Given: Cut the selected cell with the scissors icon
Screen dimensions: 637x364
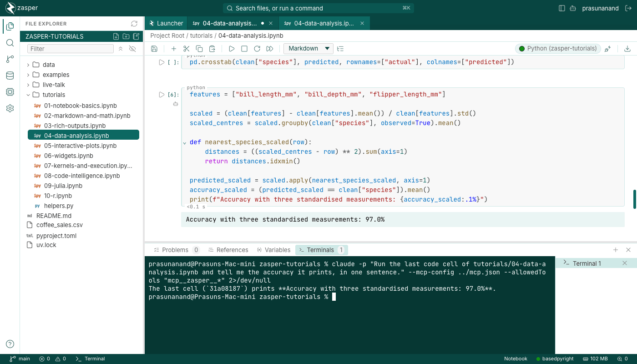Looking at the screenshot, I should pyautogui.click(x=186, y=49).
